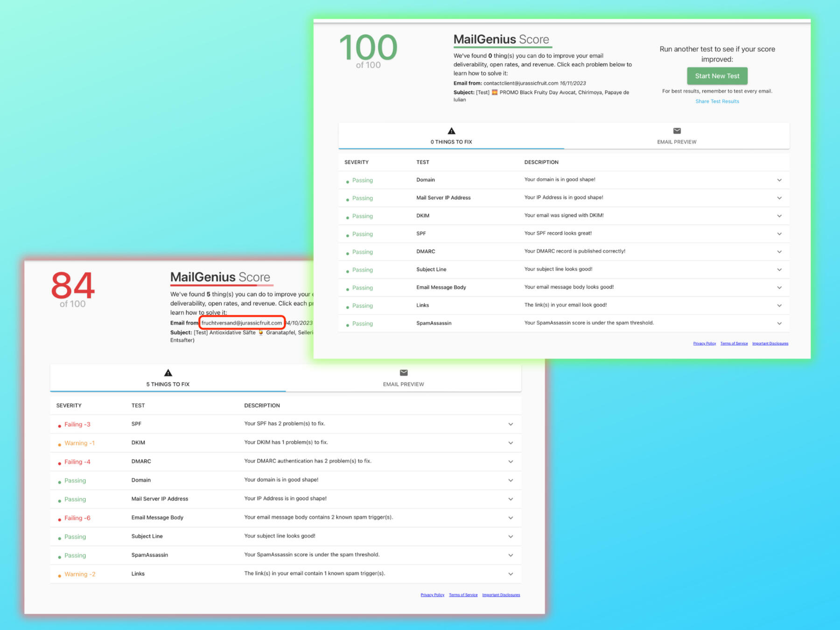
Task: Open the Share Test Results link
Action: [717, 101]
